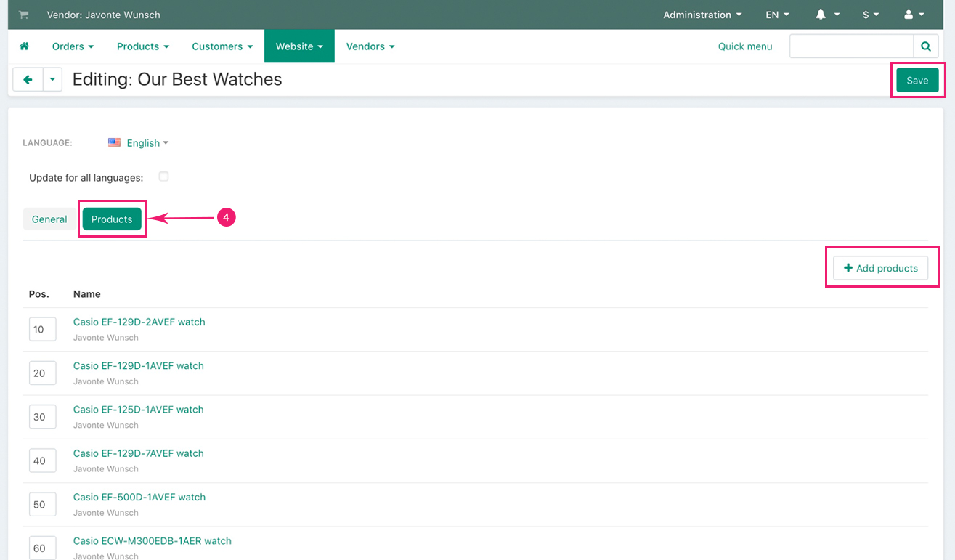Open the English language selector
Viewport: 955px width, 560px height.
pyautogui.click(x=147, y=143)
